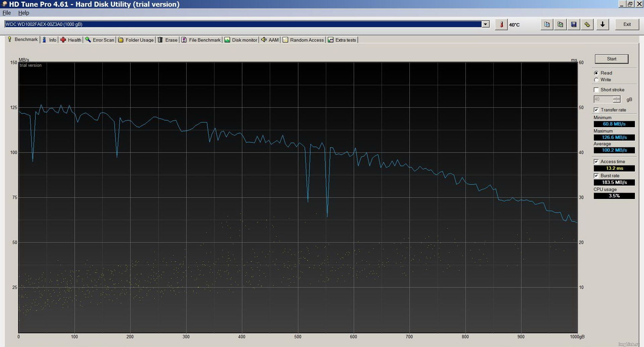
Task: Go to the Error Scan tab
Action: (x=100, y=40)
